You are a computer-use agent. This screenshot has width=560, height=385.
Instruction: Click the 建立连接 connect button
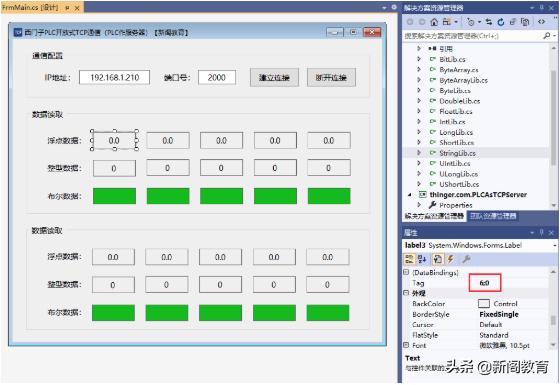[x=274, y=78]
